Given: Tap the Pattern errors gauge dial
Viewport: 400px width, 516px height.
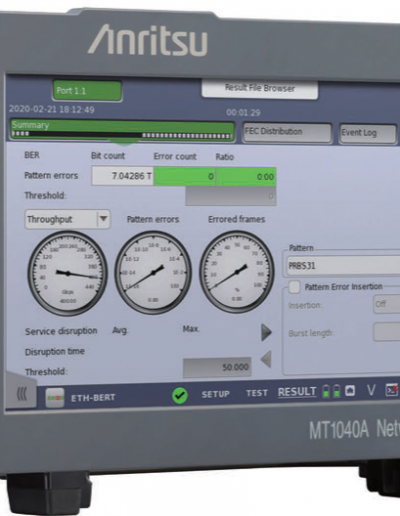Looking at the screenshot, I should click(x=153, y=273).
